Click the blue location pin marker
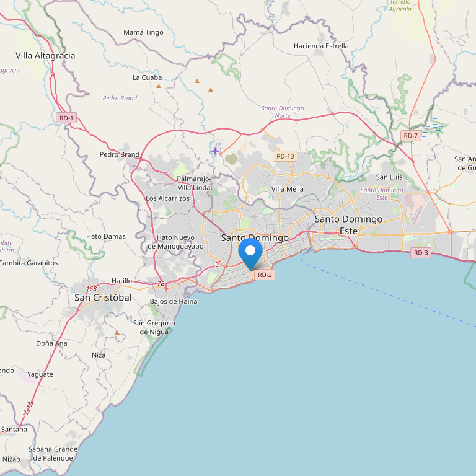Image resolution: width=476 pixels, height=476 pixels. [x=250, y=254]
